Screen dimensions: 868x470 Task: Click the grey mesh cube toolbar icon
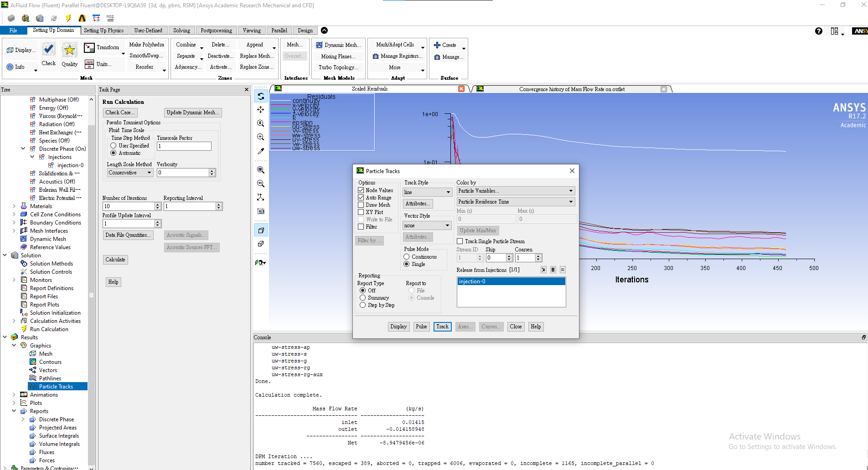coord(11,18)
